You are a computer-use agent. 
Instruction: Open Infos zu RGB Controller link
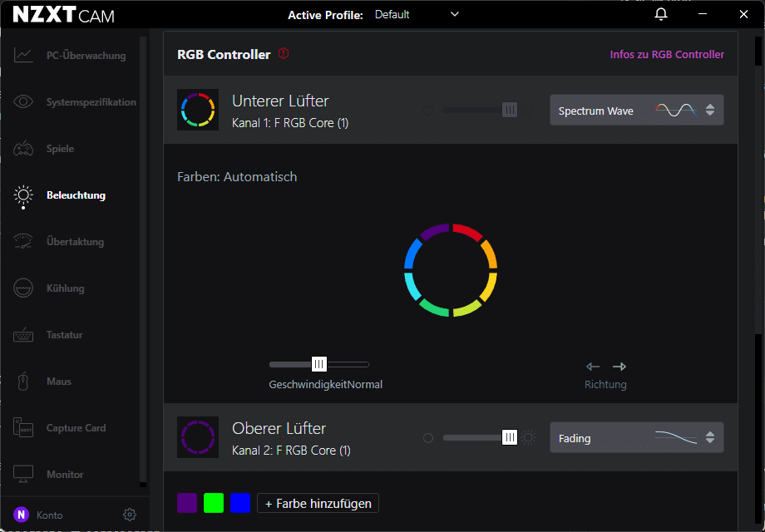[x=667, y=55]
